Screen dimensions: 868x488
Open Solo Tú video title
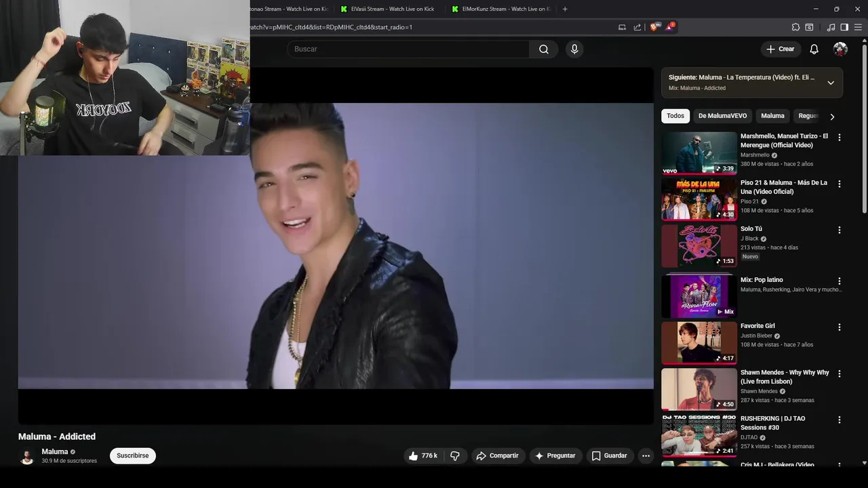click(x=751, y=229)
